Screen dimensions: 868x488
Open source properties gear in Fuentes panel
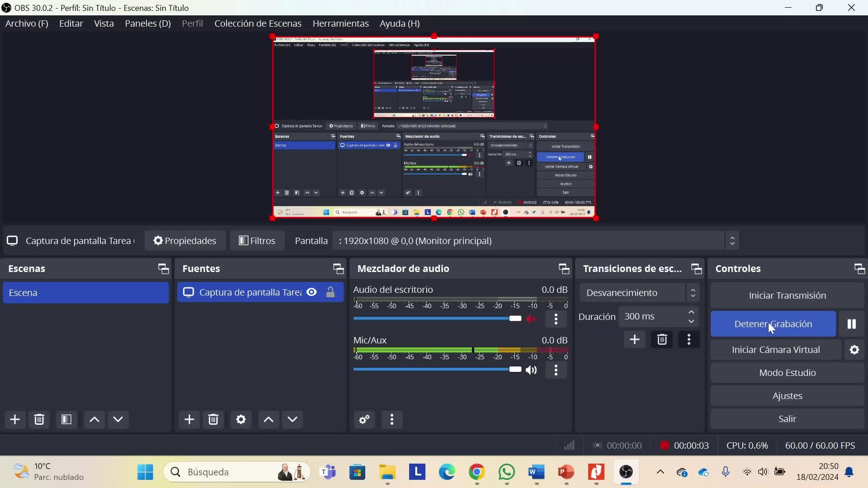click(241, 420)
